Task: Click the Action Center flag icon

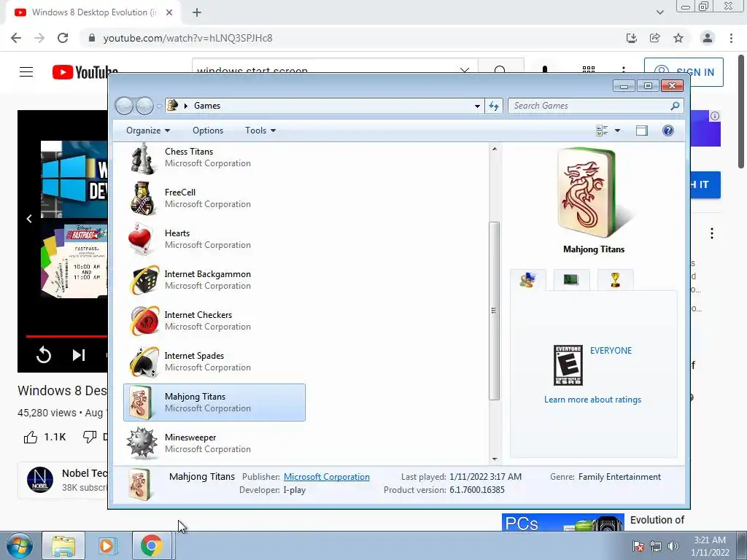Action: coord(638,546)
